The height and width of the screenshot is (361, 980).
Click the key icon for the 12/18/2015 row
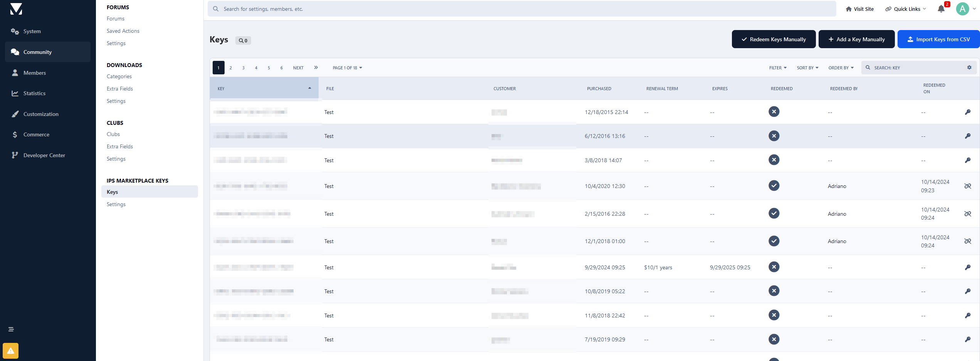[967, 112]
